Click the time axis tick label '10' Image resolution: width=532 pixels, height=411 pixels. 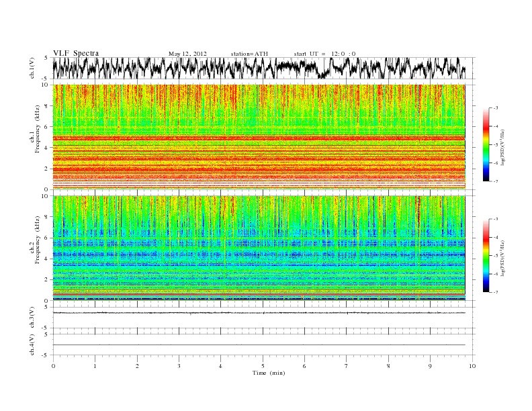(472, 366)
